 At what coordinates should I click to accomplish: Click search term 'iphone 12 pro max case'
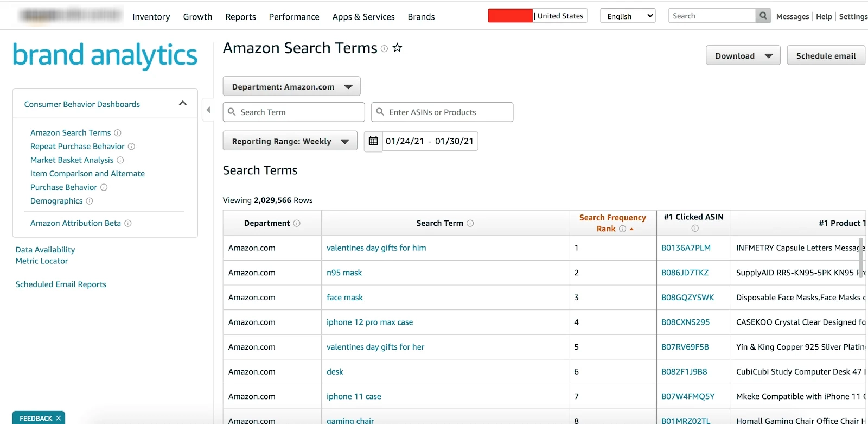(x=369, y=322)
